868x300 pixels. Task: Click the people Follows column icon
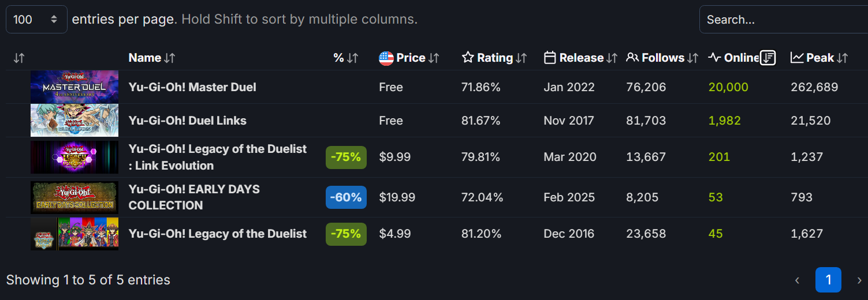[x=632, y=58]
